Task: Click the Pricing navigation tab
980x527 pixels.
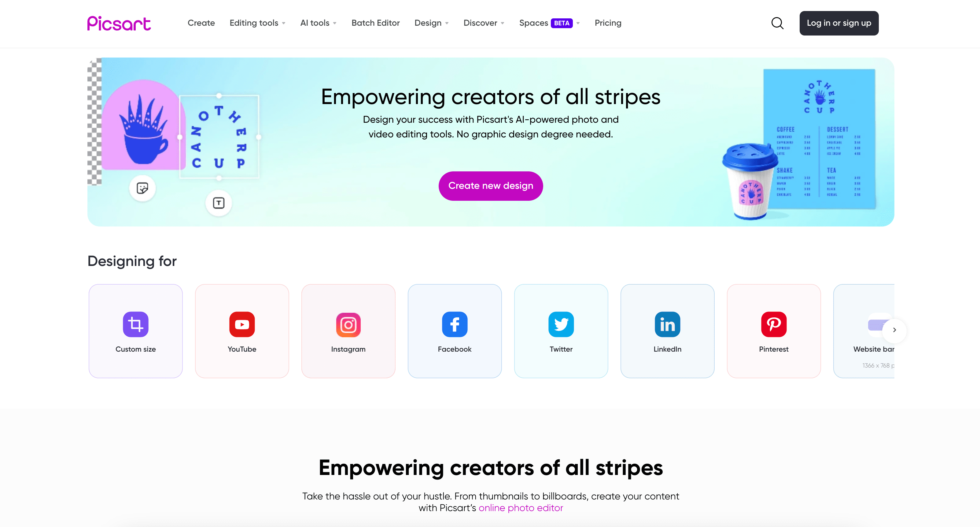Action: coord(608,23)
